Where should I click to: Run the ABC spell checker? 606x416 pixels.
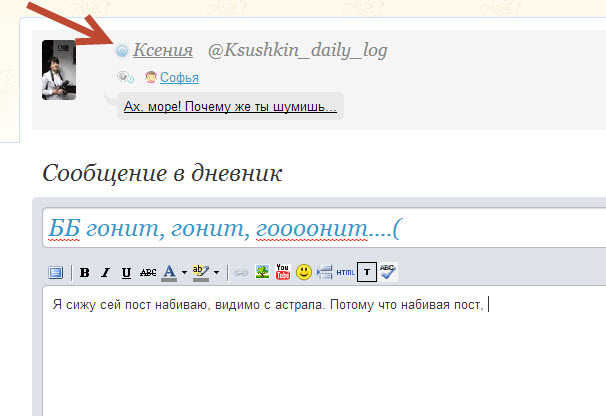click(388, 272)
